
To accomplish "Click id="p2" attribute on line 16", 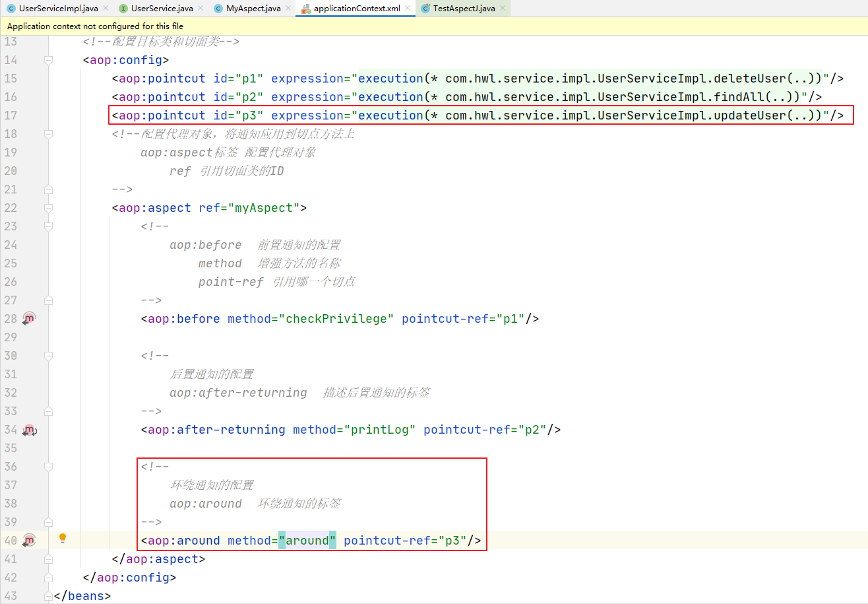I will click(x=238, y=97).
